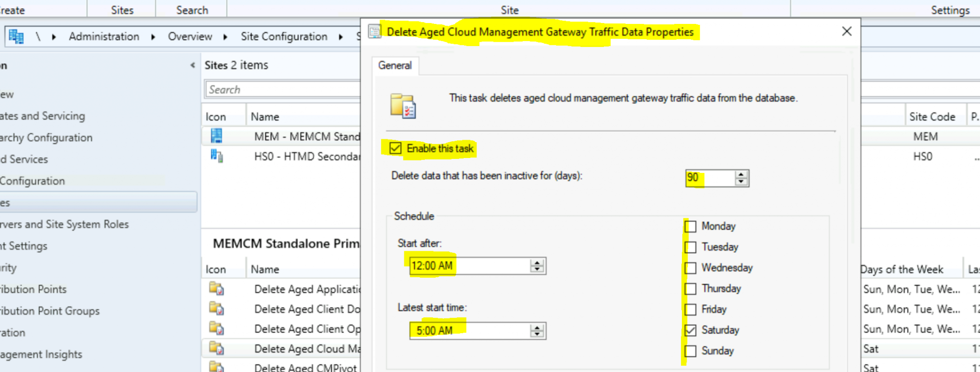Image resolution: width=980 pixels, height=372 pixels.
Task: Select Distribution Points navigation item
Action: 33,289
